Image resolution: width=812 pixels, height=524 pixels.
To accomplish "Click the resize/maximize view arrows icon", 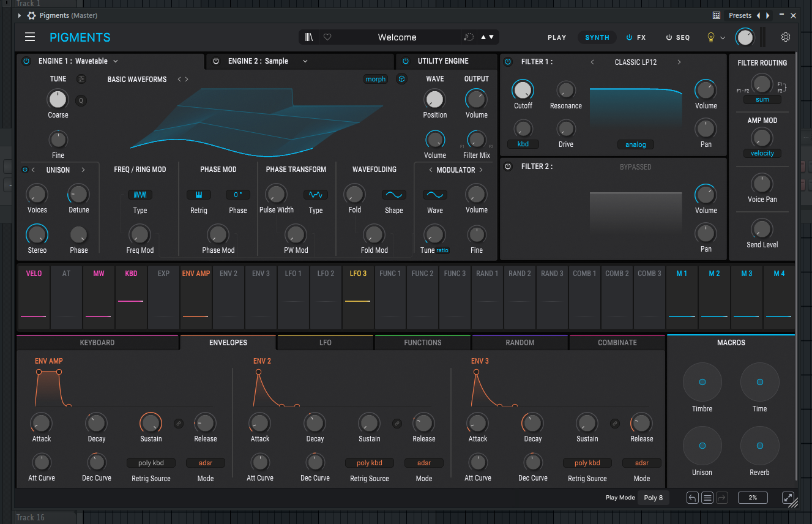I will pyautogui.click(x=789, y=498).
